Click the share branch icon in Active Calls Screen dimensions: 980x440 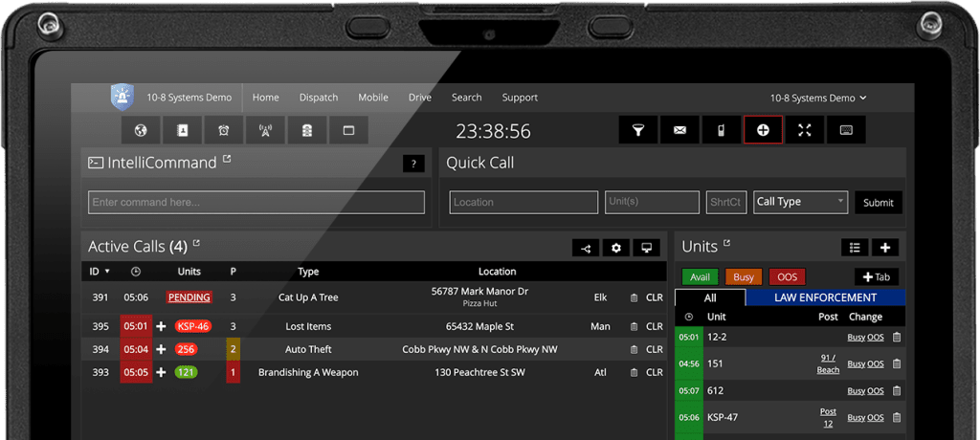point(586,248)
